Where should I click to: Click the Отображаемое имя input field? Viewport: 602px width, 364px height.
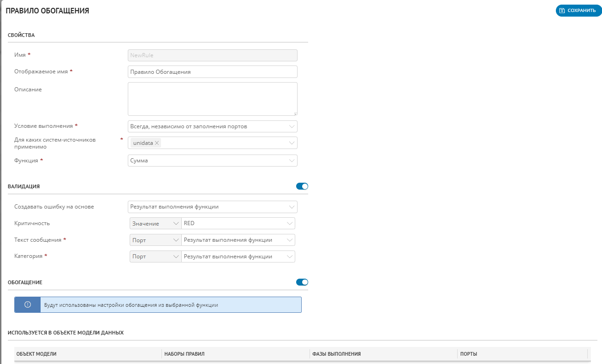coord(212,72)
